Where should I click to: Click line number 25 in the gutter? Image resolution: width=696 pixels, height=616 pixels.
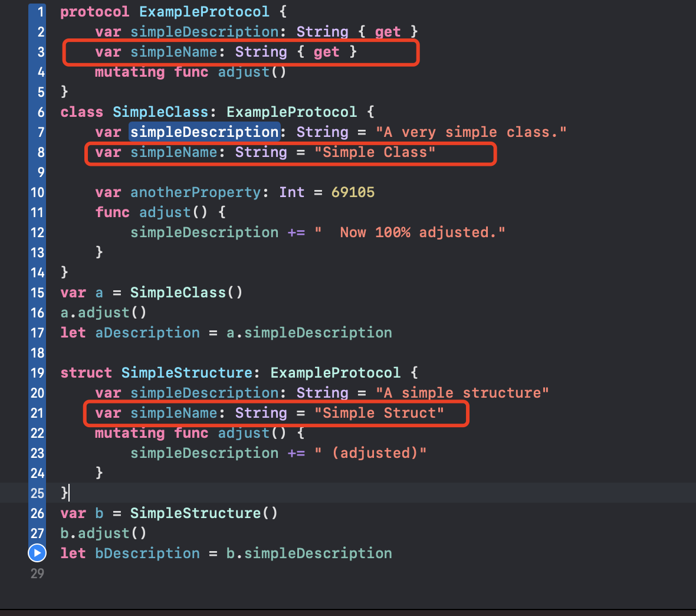[37, 493]
